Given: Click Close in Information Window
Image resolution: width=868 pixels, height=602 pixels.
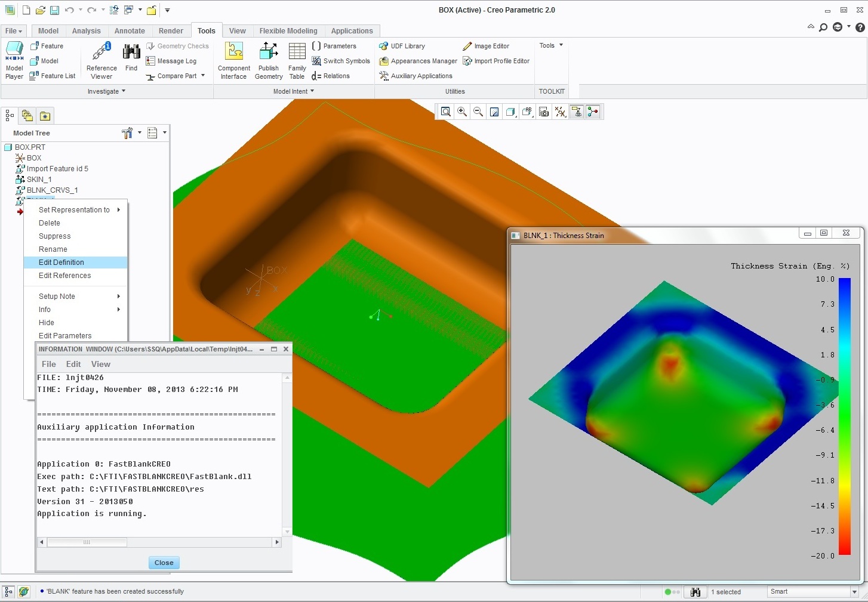Looking at the screenshot, I should [164, 563].
